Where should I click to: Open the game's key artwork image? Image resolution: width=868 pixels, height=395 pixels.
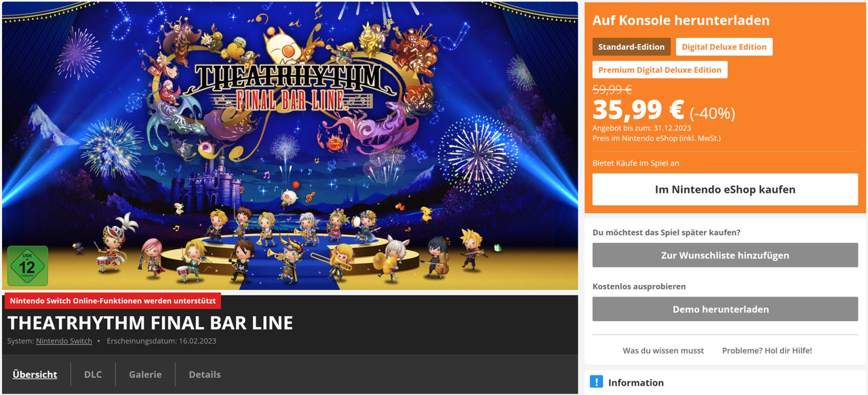click(290, 145)
